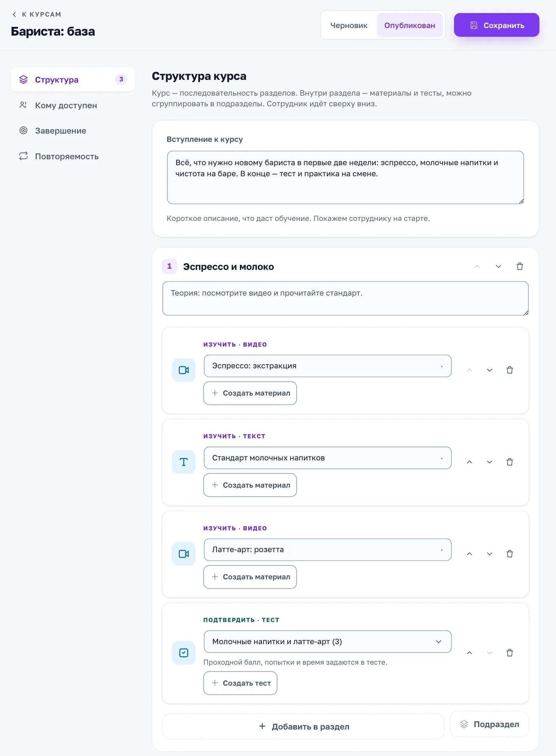Delete the Эспрессо и молоко section

click(520, 266)
